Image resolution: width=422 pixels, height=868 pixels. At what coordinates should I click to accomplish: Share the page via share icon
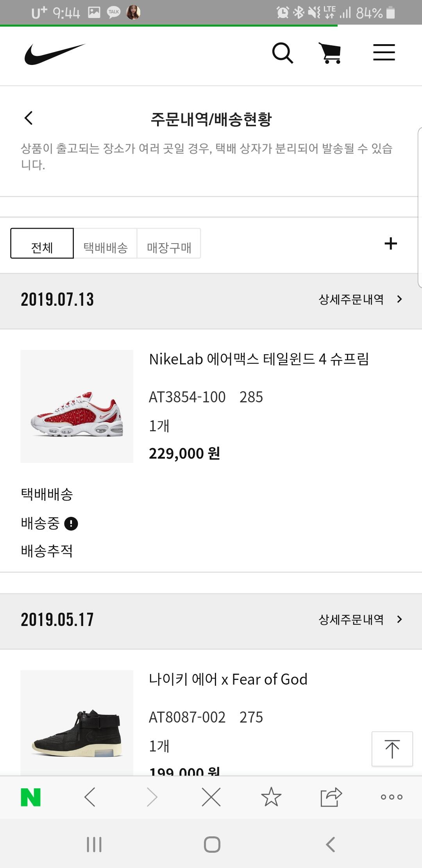pyautogui.click(x=331, y=797)
